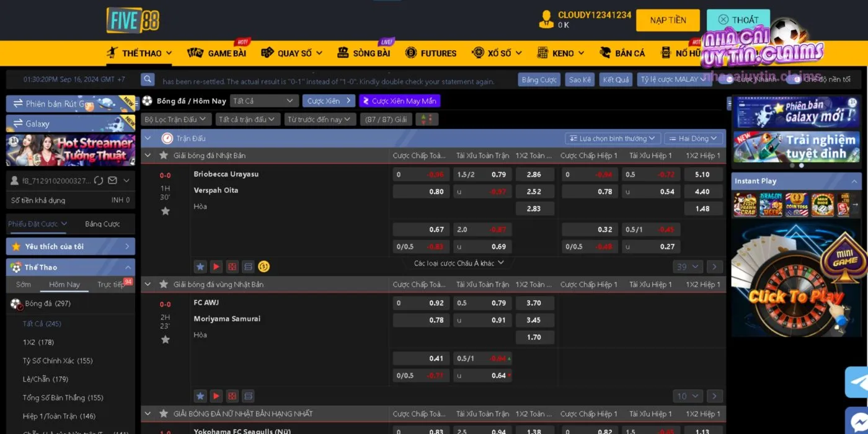The image size is (868, 434).
Task: Click gold coin icon under Briobecca match
Action: click(x=264, y=267)
